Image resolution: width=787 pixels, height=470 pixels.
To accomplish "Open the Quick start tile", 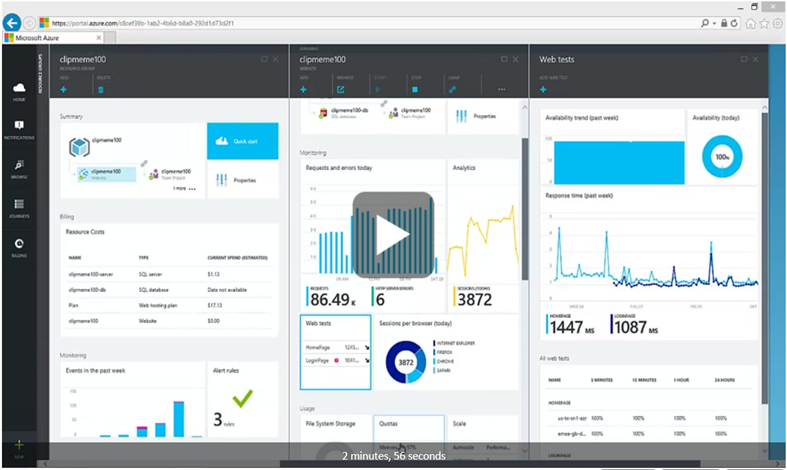I will (x=242, y=141).
